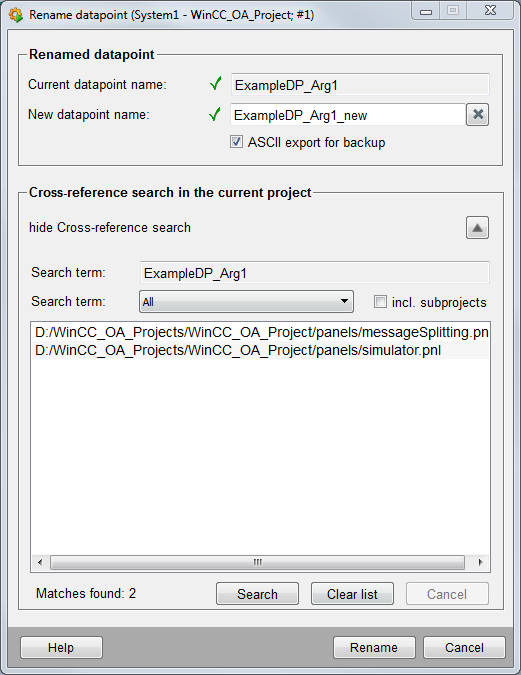
Task: Click the Rename button
Action: pos(374,647)
